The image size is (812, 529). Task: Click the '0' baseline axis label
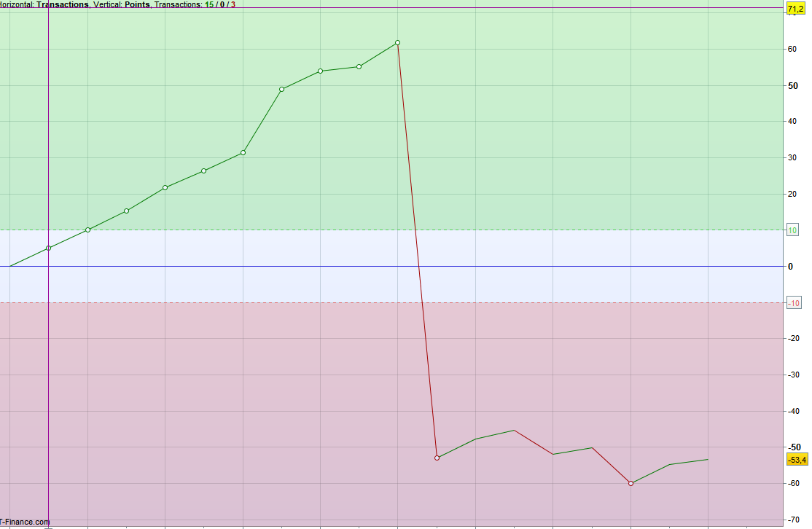pos(790,267)
